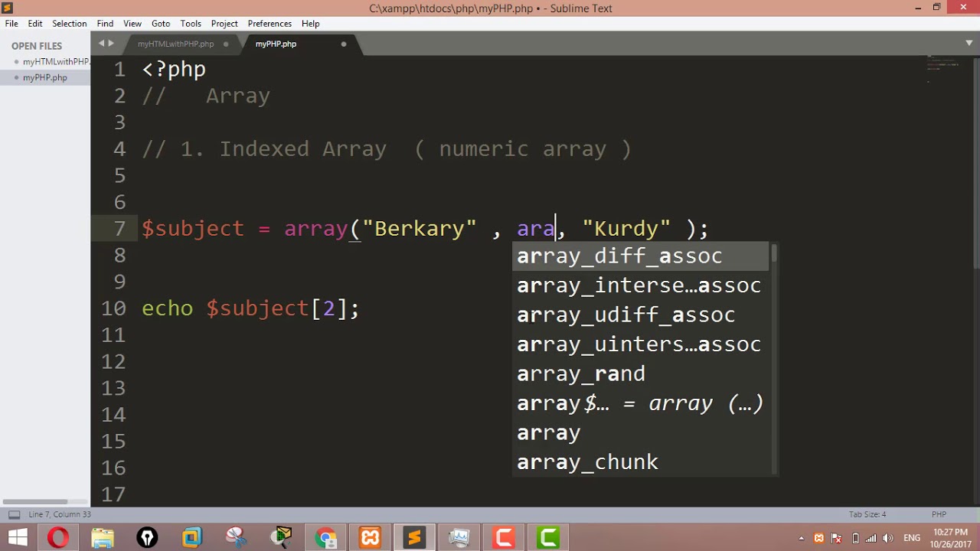Choose array_uinters…assoc autocomplete suggestion
This screenshot has width=980, height=551.
pos(641,344)
